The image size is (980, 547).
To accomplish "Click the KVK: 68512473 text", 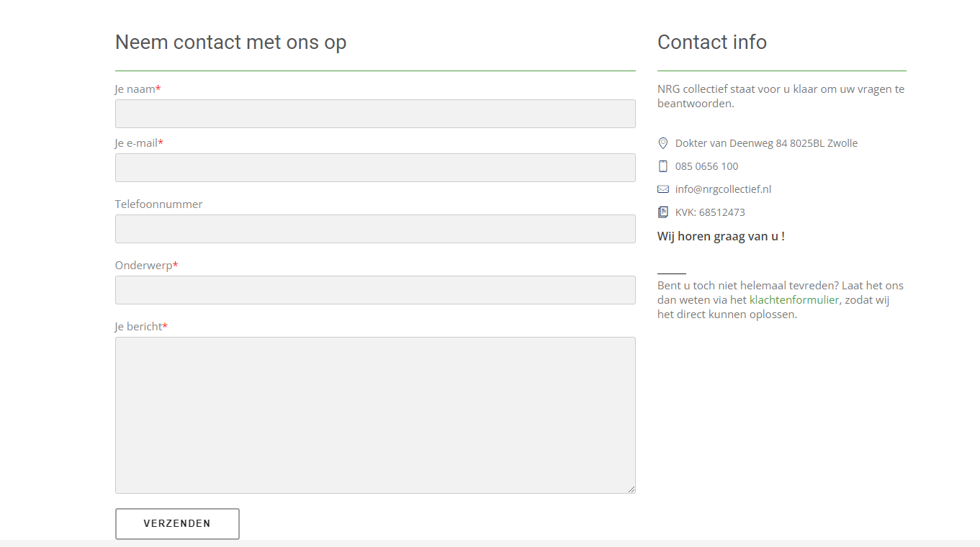I will tap(710, 212).
